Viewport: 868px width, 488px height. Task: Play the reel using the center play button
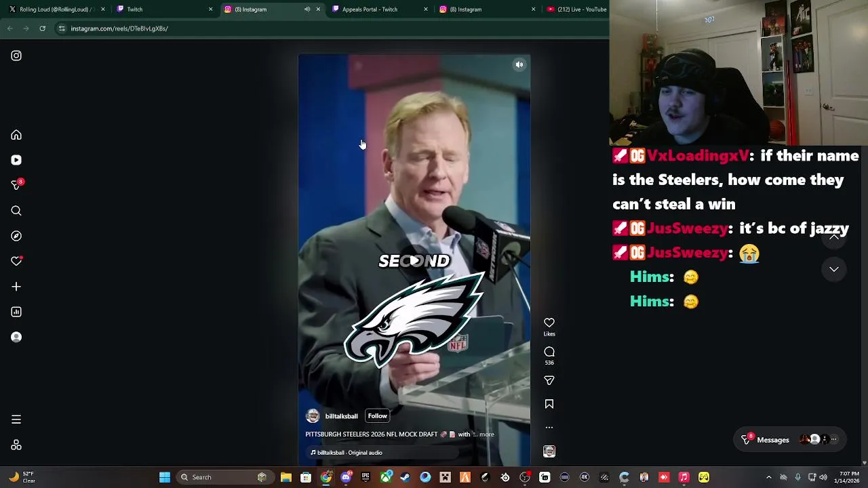tap(414, 260)
